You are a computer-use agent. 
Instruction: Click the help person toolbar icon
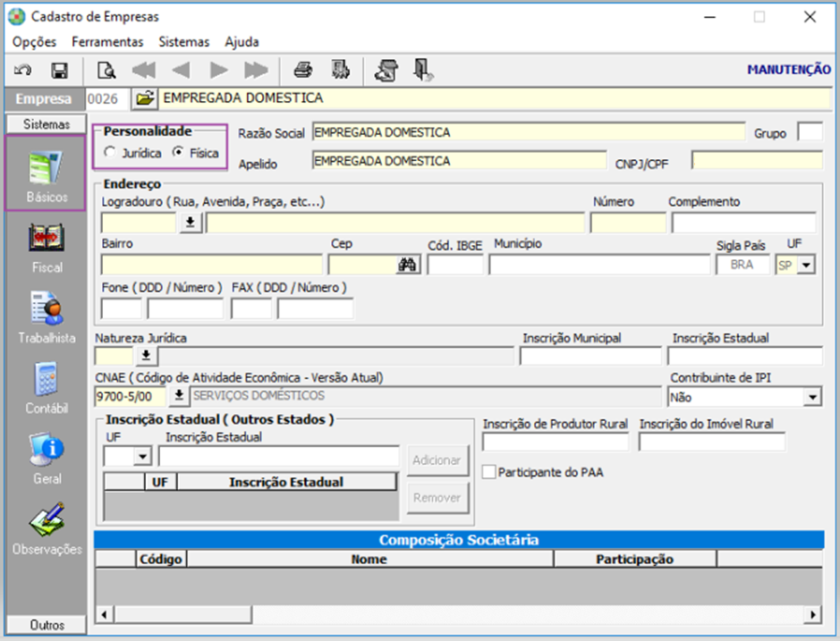click(x=386, y=70)
